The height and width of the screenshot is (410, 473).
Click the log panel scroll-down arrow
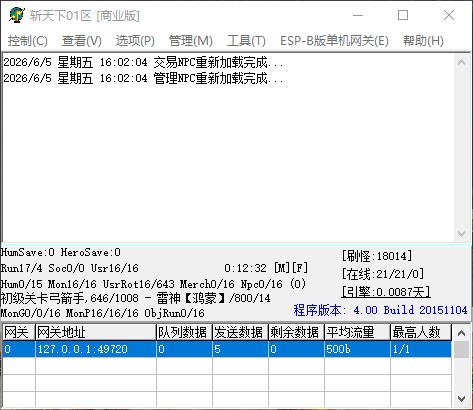tap(462, 233)
